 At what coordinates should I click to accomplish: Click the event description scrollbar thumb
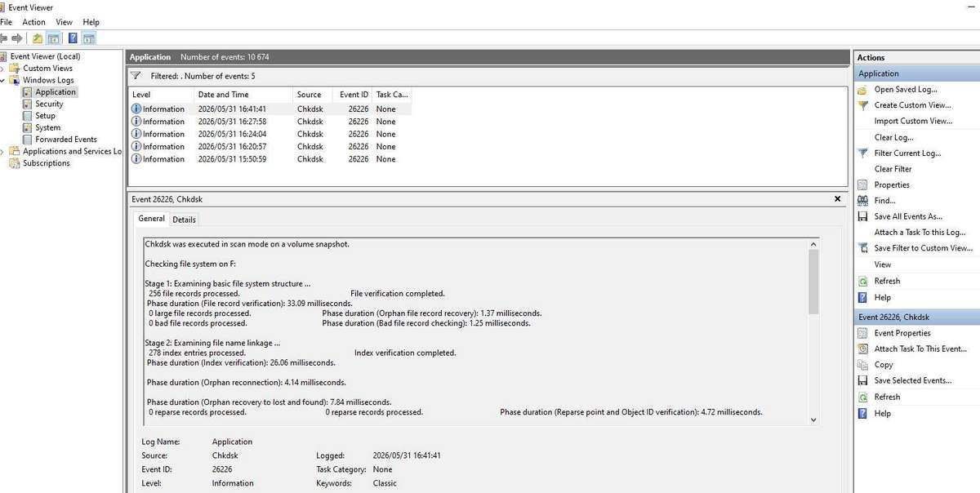[813, 282]
